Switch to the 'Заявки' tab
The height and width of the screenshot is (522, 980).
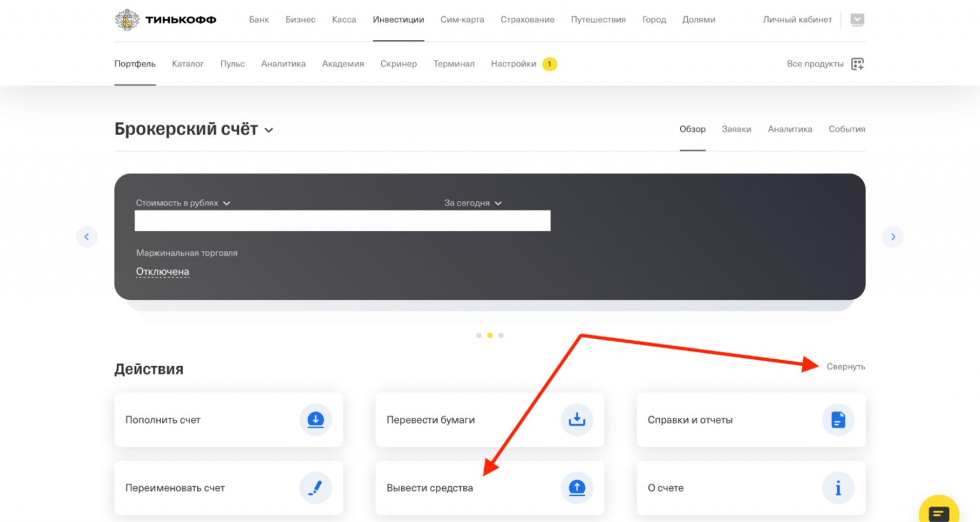[x=736, y=129]
